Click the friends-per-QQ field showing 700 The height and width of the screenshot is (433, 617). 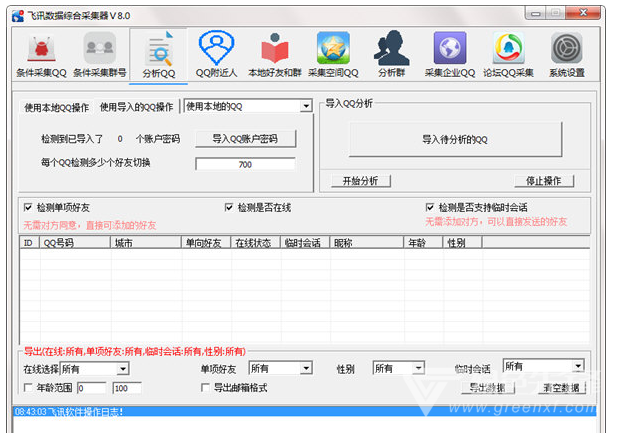245,165
